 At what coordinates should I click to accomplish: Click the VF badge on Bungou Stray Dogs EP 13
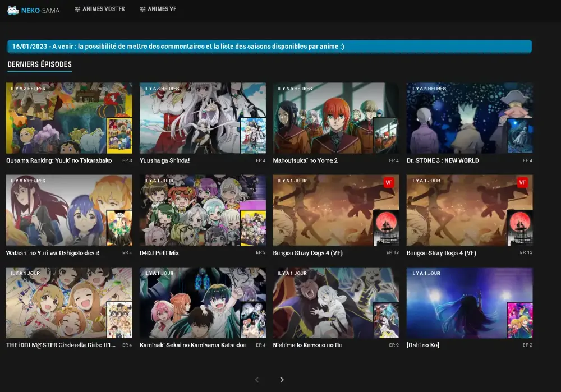[389, 182]
